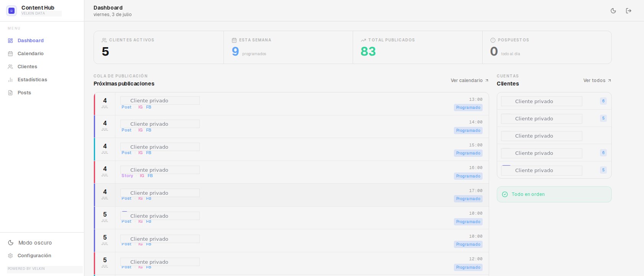Click the logout icon in the header

tap(629, 11)
